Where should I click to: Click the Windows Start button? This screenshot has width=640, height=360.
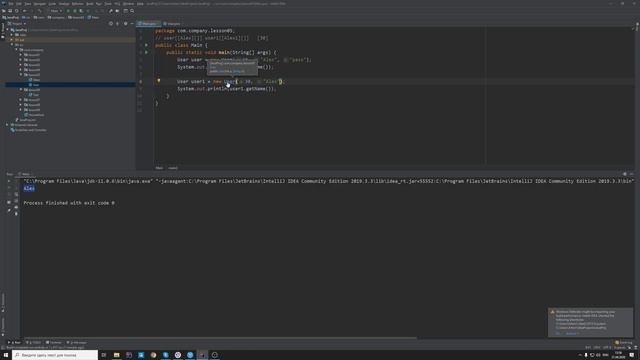(x=6, y=355)
